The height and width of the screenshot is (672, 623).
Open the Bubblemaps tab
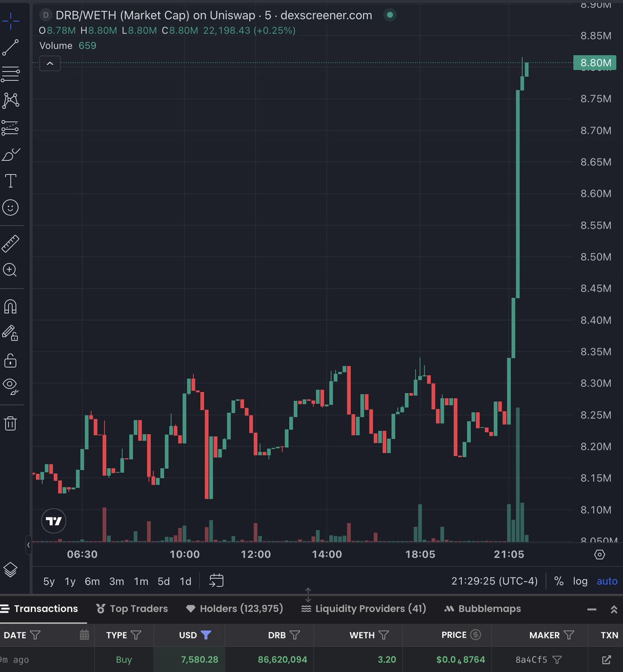point(482,609)
